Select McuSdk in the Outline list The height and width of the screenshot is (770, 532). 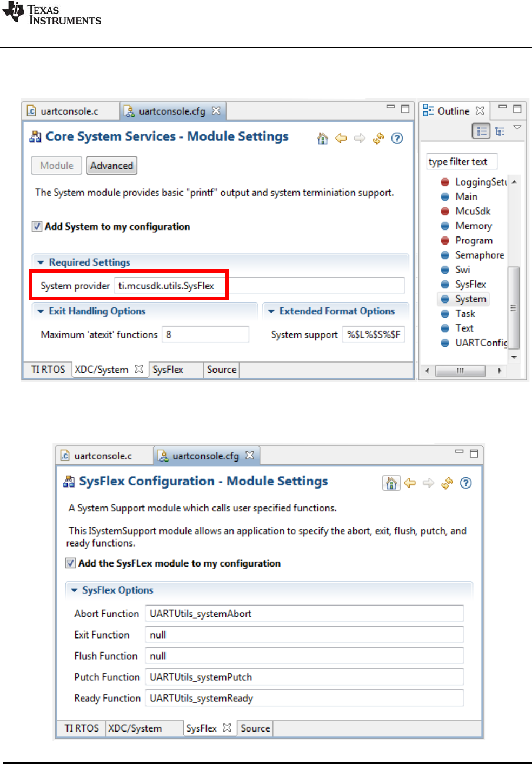pos(466,211)
